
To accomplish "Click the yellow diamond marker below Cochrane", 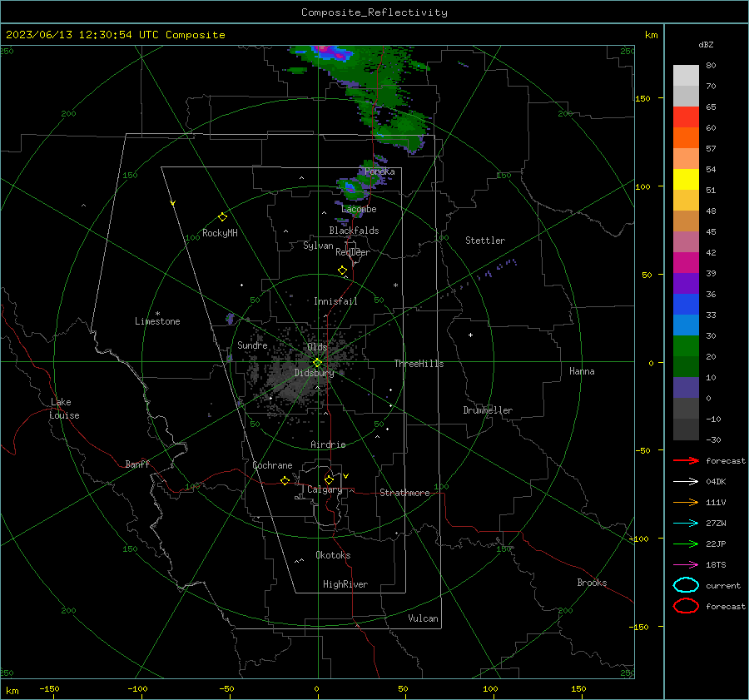I will click(285, 481).
